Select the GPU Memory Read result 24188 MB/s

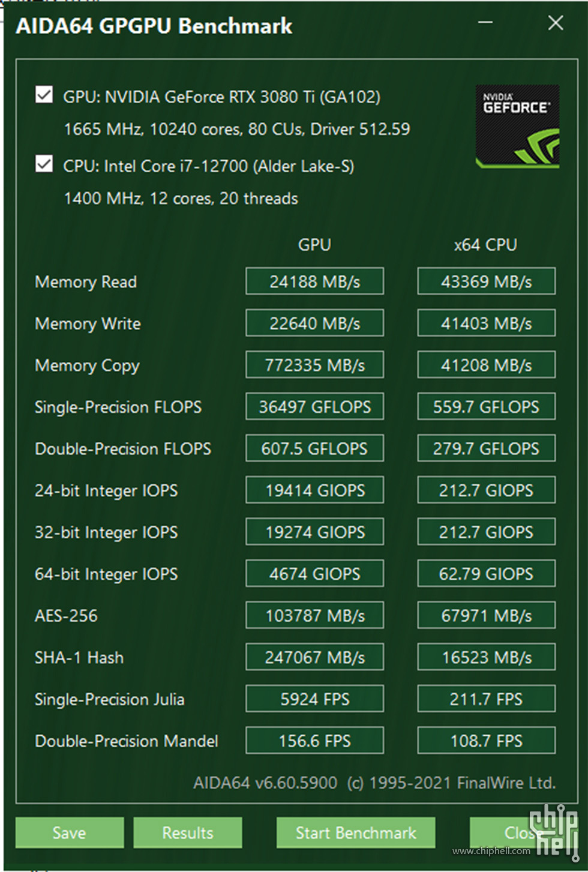(x=314, y=281)
